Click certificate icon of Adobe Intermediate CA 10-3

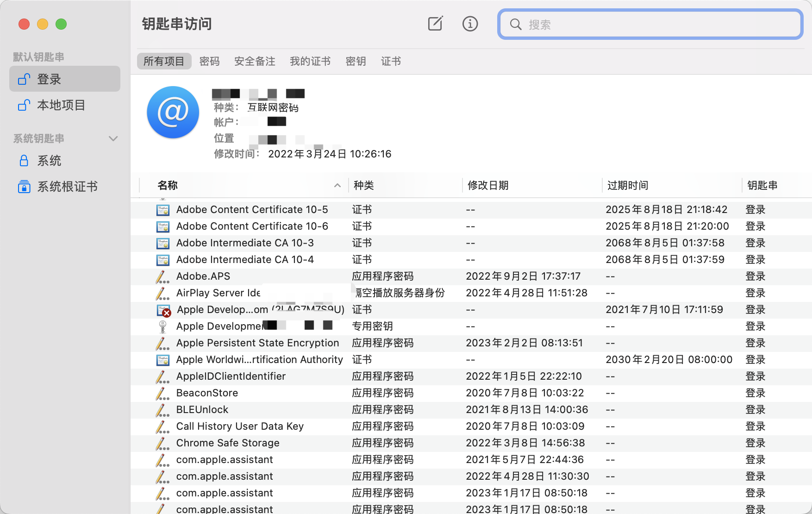(162, 243)
